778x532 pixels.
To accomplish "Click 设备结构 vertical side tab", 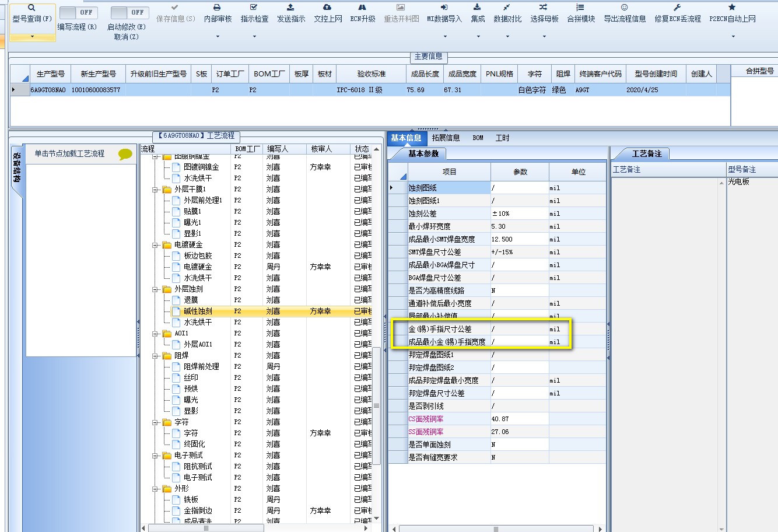I will tap(17, 168).
